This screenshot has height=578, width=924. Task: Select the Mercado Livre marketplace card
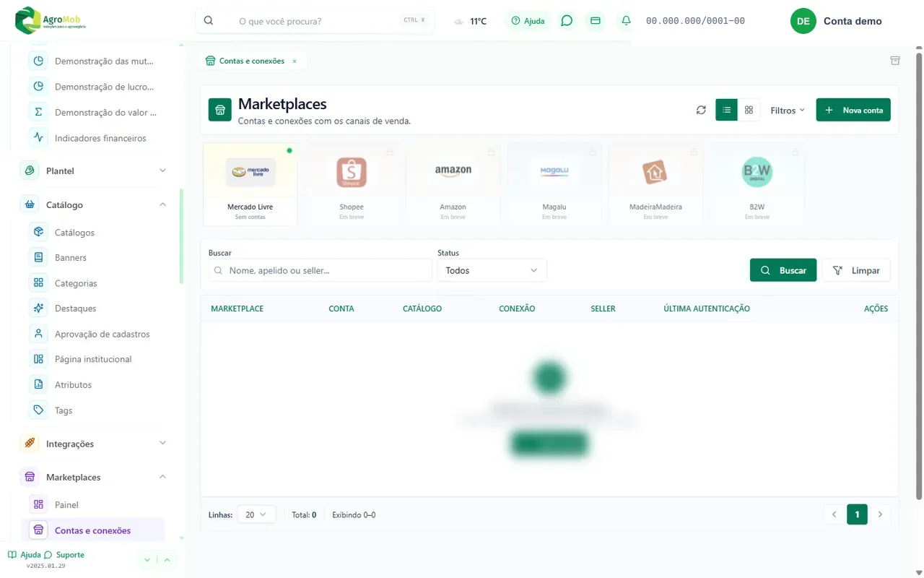click(x=250, y=184)
